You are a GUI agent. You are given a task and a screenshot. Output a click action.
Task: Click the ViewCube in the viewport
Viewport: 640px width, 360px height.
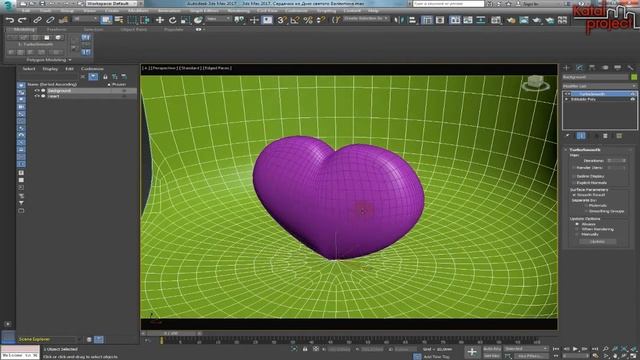(x=536, y=83)
